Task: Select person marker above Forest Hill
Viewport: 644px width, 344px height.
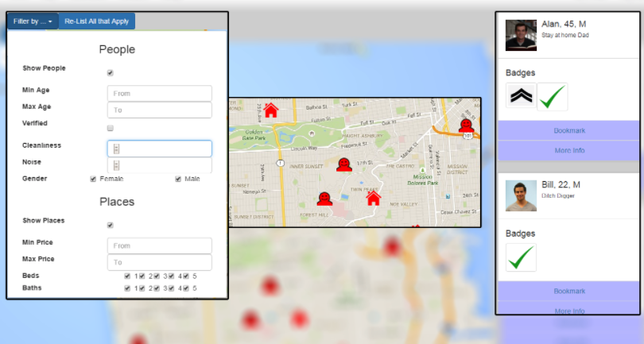Action: [324, 199]
